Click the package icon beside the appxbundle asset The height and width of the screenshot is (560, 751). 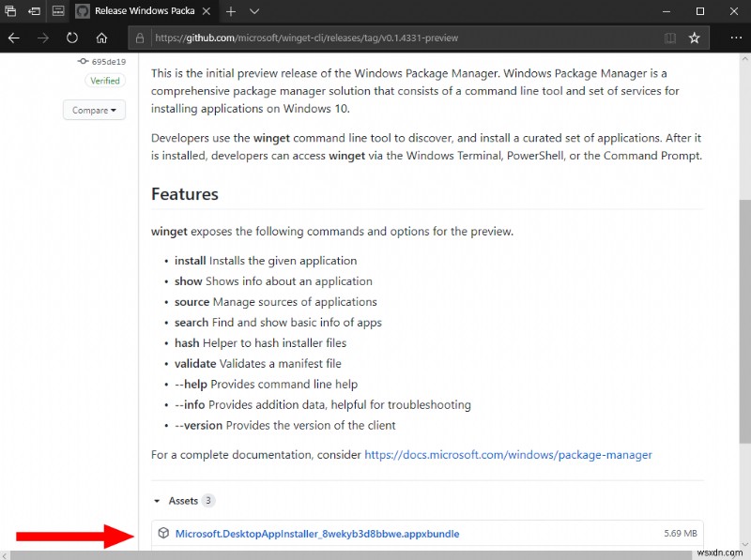point(161,533)
